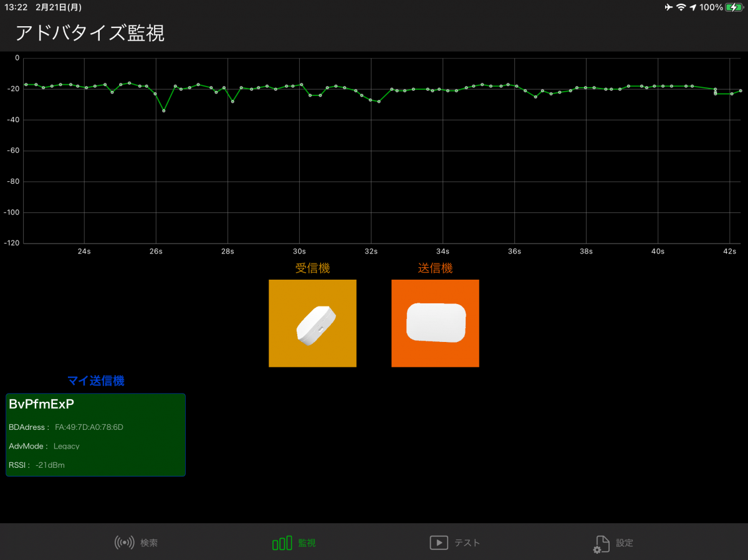
Task: Tap the 2月21日(月) date in status bar
Action: (59, 7)
